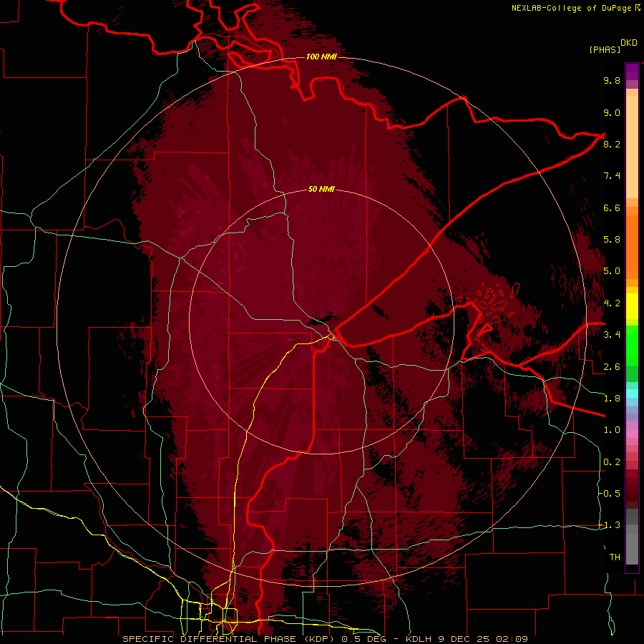
Task: Click the 50 NMI range ring label
Action: pos(321,190)
